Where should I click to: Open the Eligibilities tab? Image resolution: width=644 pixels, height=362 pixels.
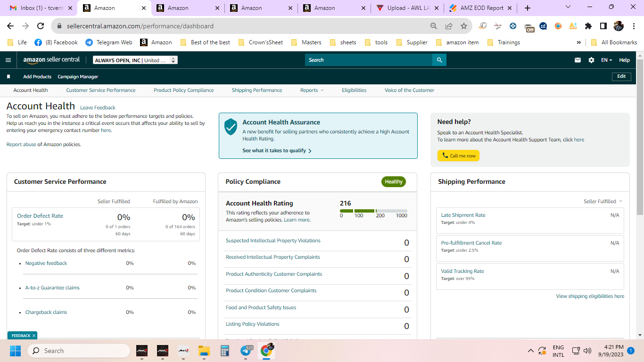click(354, 90)
